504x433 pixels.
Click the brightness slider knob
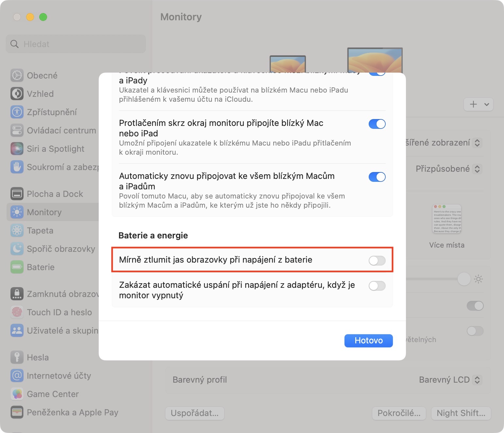tap(464, 279)
